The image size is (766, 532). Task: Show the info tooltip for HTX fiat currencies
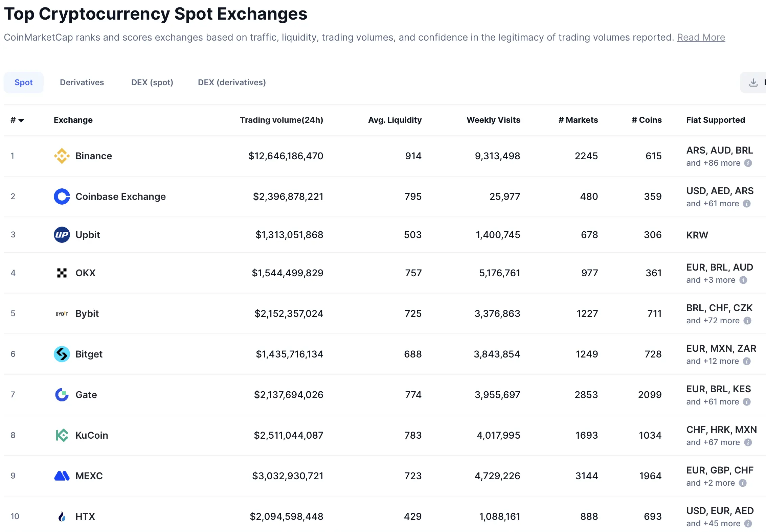click(747, 523)
